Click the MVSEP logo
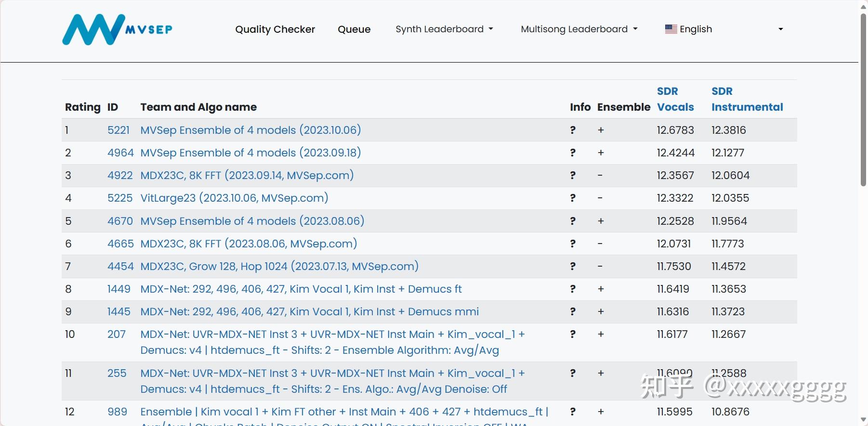This screenshot has height=426, width=868. [117, 29]
